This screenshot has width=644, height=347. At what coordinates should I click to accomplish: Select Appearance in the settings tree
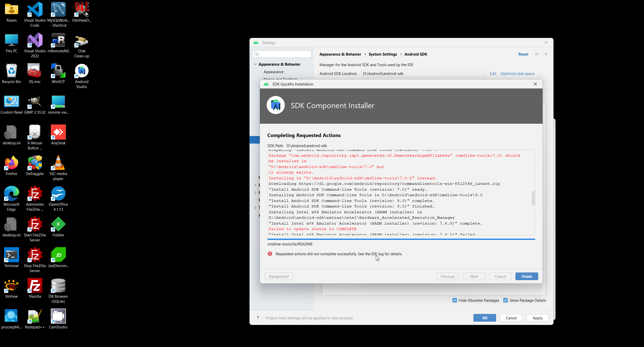click(273, 72)
